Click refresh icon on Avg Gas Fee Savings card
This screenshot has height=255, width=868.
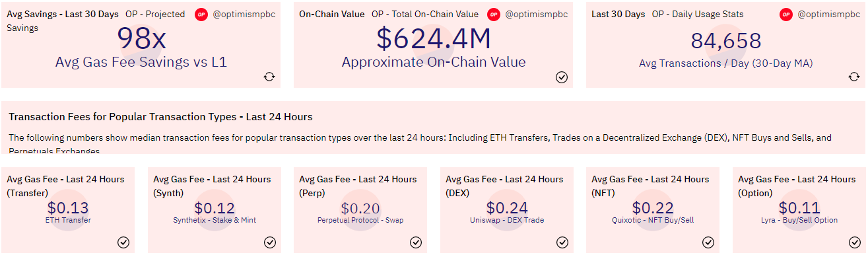click(269, 77)
